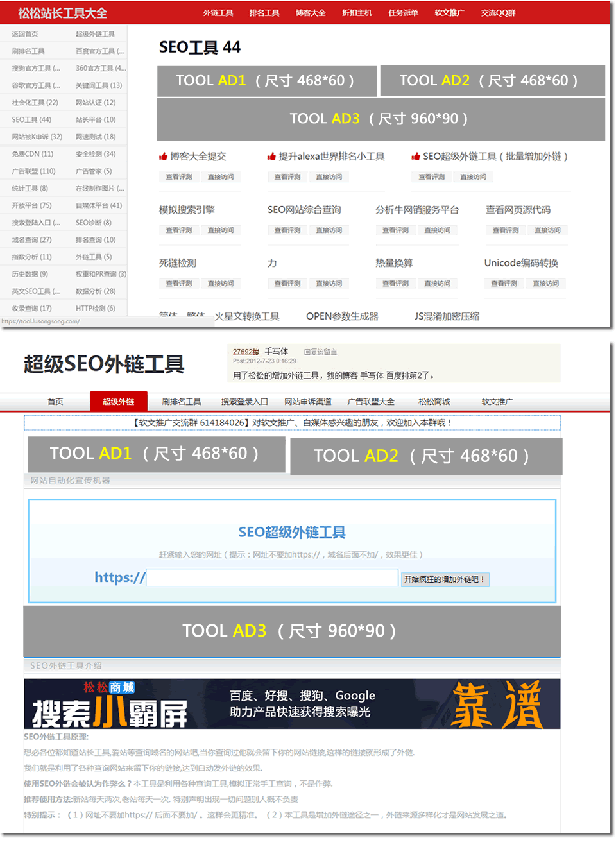This screenshot has width=616, height=847.
Task: Open 网站被K申诉 (32) sidebar category
Action: point(37,137)
